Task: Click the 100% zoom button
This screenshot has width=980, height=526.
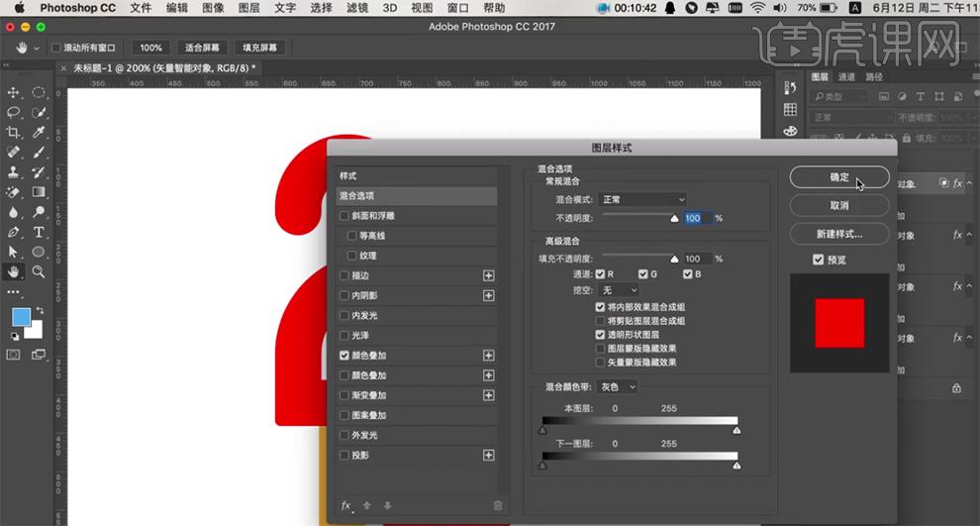Action: click(150, 48)
